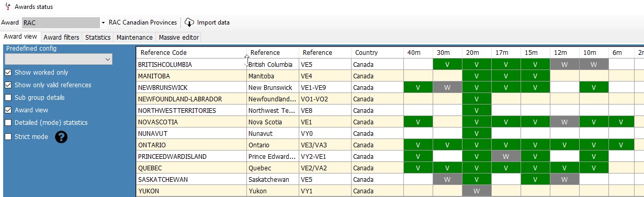Open the Massive editor tab

[x=178, y=37]
